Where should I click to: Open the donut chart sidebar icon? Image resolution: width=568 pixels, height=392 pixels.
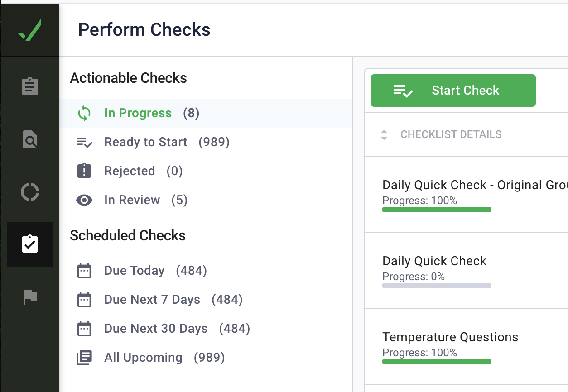point(30,192)
